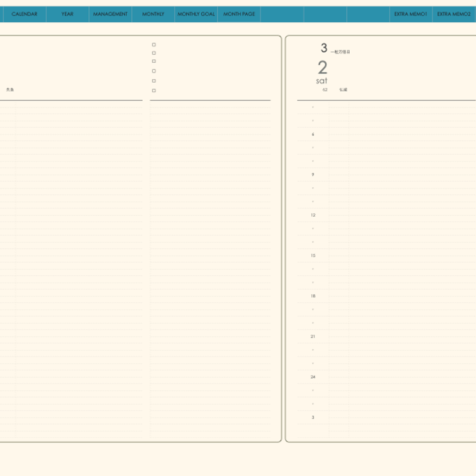
Task: Switch to the YEAR tab
Action: click(x=67, y=14)
